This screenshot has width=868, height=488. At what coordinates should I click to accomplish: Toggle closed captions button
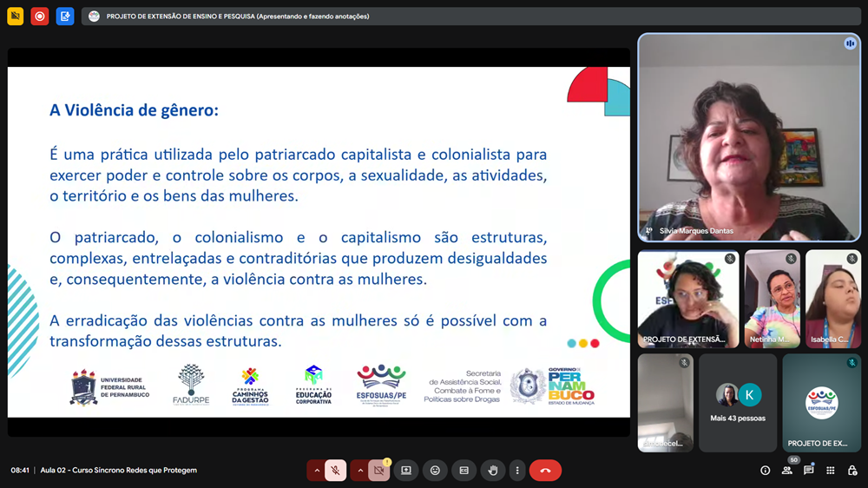[464, 471]
